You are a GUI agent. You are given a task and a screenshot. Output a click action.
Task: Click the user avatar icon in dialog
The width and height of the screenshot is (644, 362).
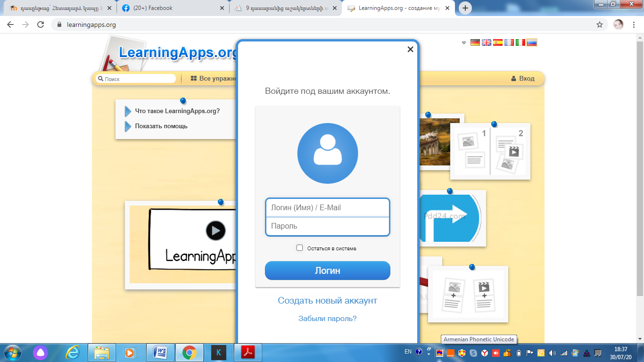pyautogui.click(x=328, y=153)
